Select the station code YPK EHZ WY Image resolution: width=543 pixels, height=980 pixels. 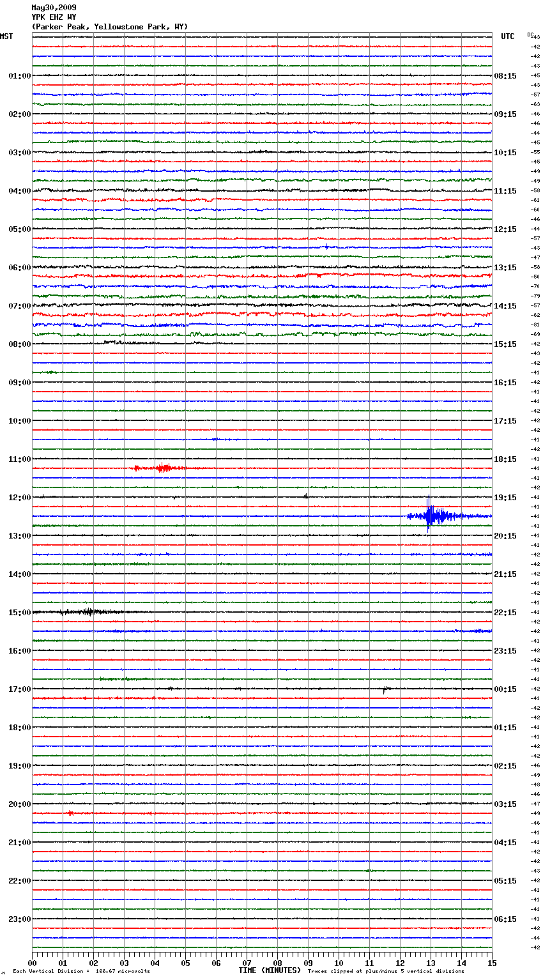point(54,17)
